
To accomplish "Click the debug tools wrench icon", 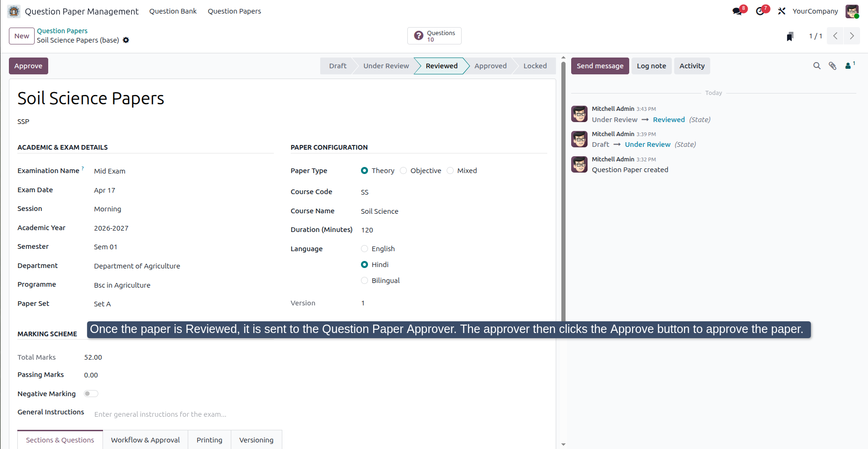I will pos(781,11).
